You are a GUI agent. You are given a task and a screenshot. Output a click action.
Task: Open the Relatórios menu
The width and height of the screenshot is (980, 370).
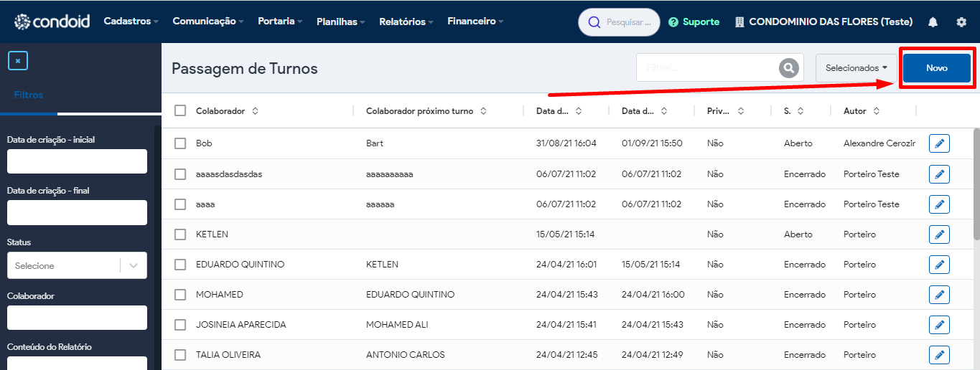(406, 22)
